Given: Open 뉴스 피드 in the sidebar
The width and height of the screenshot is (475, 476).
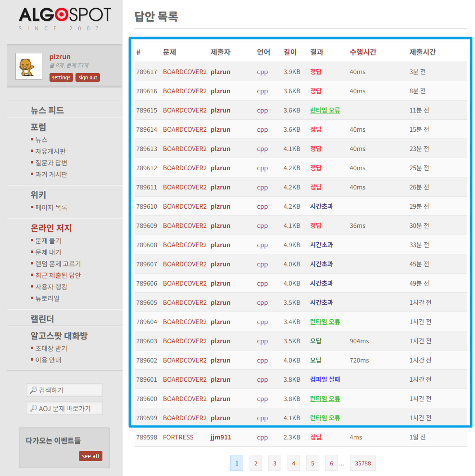Looking at the screenshot, I should (x=47, y=110).
